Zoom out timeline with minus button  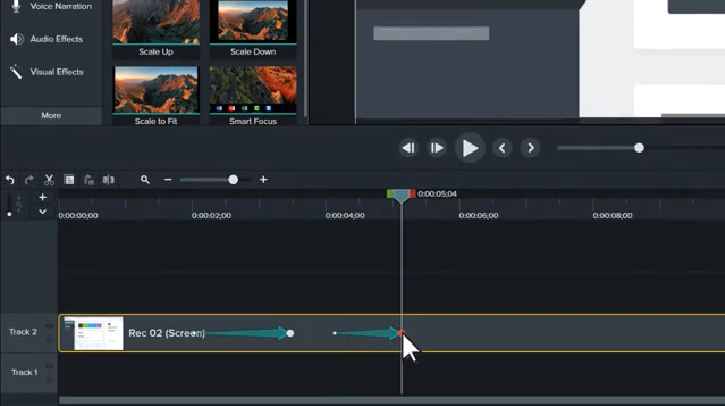pyautogui.click(x=168, y=180)
